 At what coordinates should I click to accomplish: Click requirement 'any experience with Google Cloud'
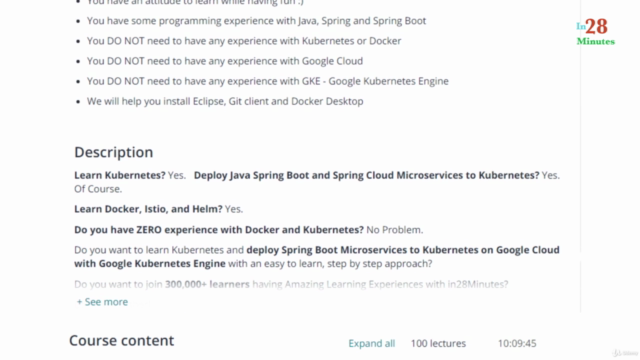225,61
